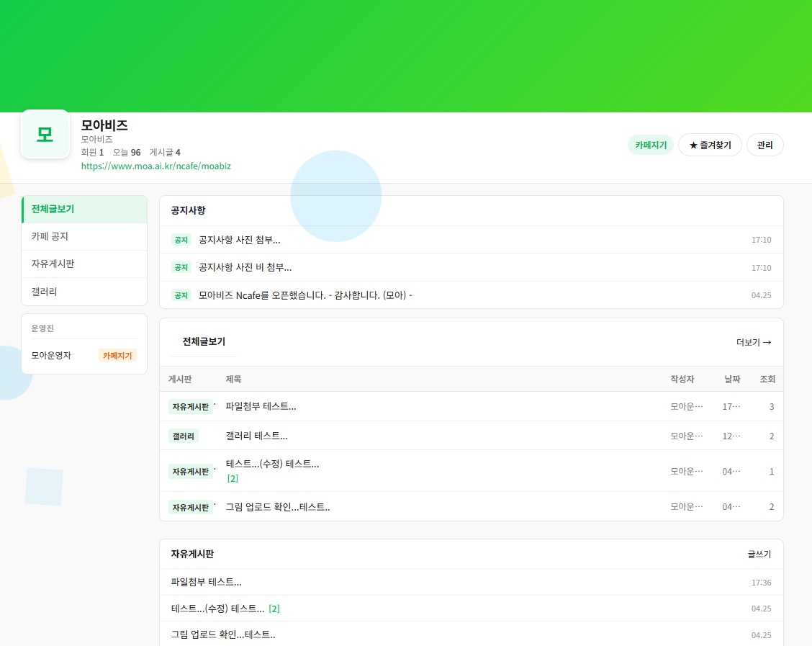Expand list with 더보기 arrow
Screen dimensions: 812x646
click(753, 342)
